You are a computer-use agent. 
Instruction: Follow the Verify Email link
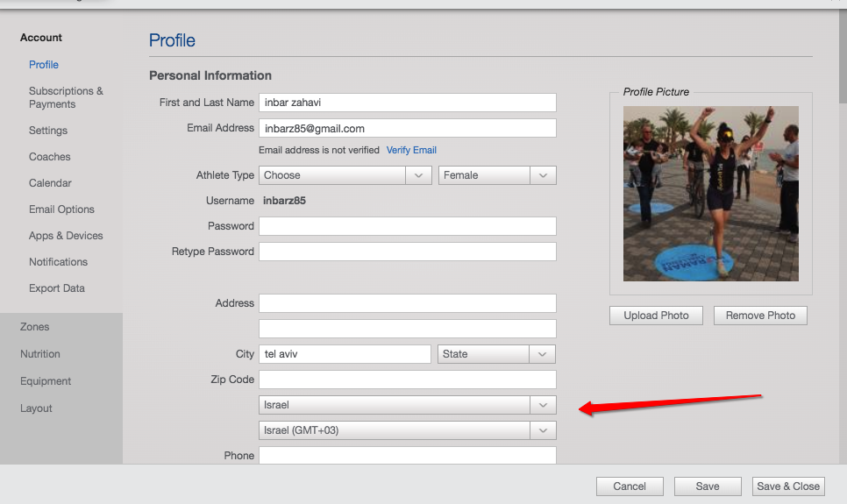coord(411,150)
